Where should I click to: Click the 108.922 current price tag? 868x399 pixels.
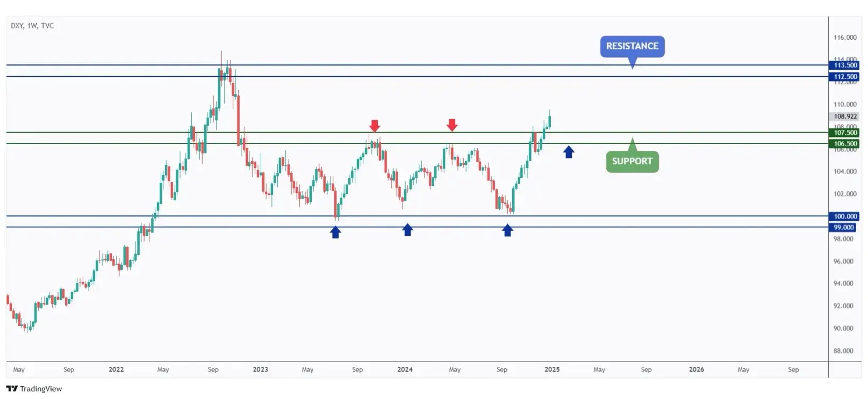point(845,117)
